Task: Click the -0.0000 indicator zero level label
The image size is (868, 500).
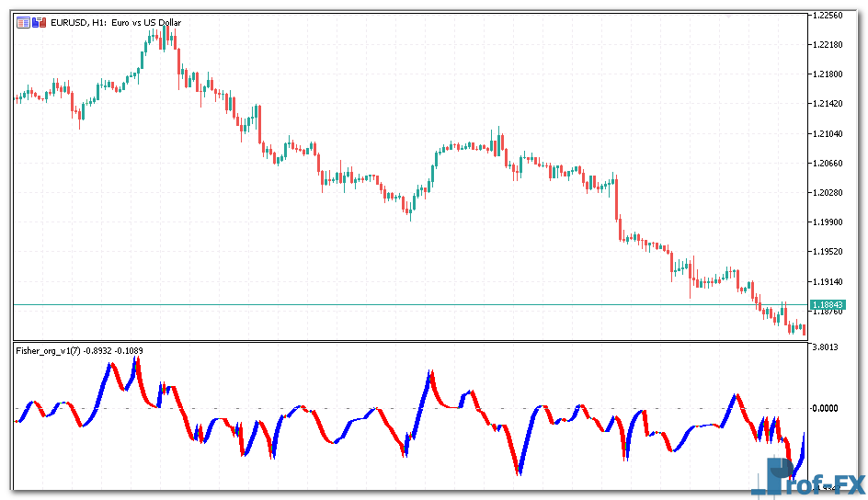Action: tap(826, 407)
